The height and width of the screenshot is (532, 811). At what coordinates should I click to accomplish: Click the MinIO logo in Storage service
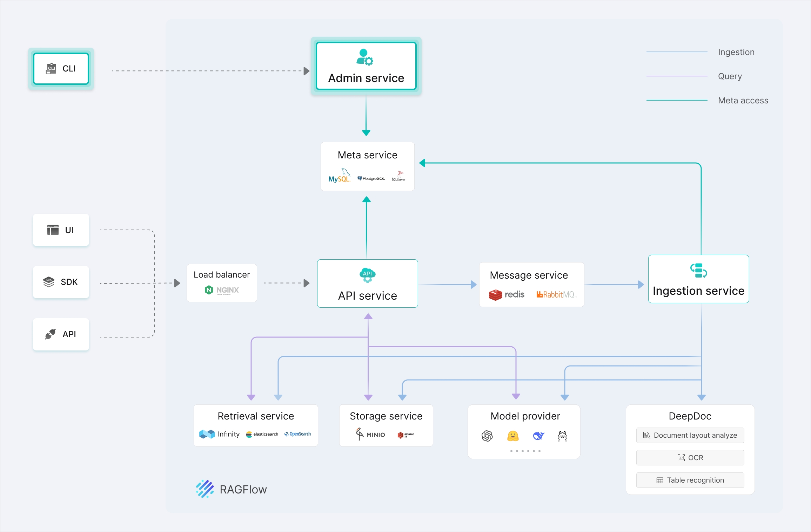(x=370, y=434)
